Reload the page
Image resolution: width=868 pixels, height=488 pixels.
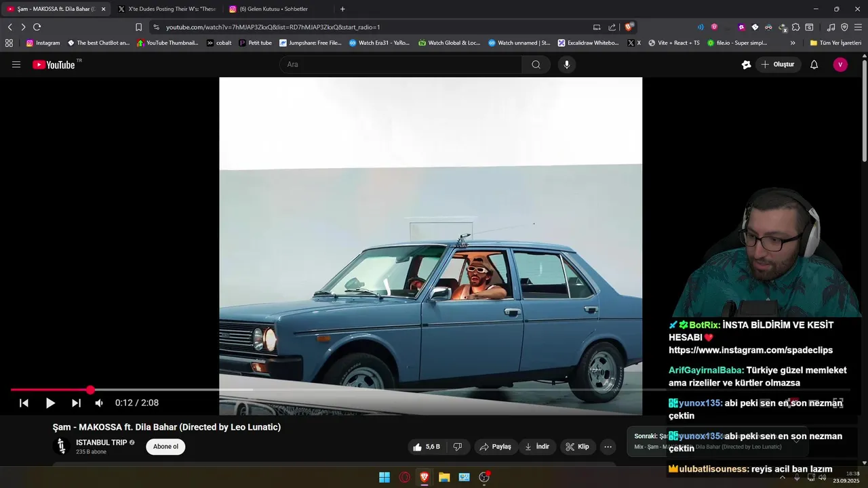point(37,27)
